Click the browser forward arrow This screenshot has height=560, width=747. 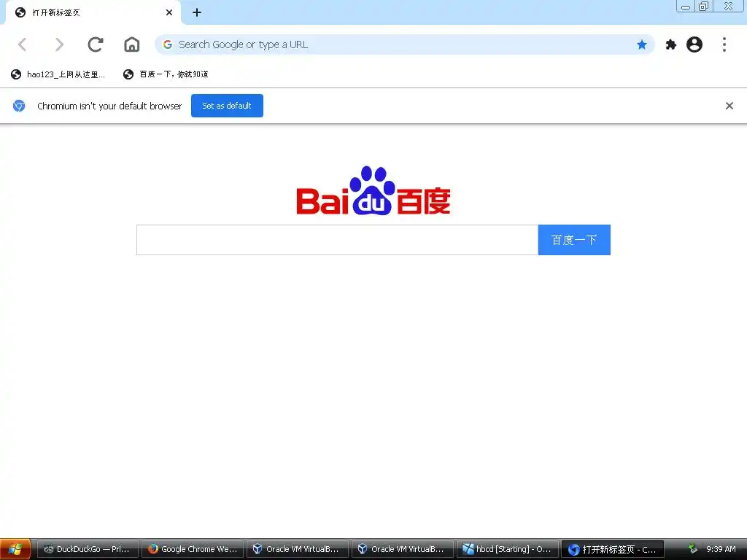click(x=59, y=44)
